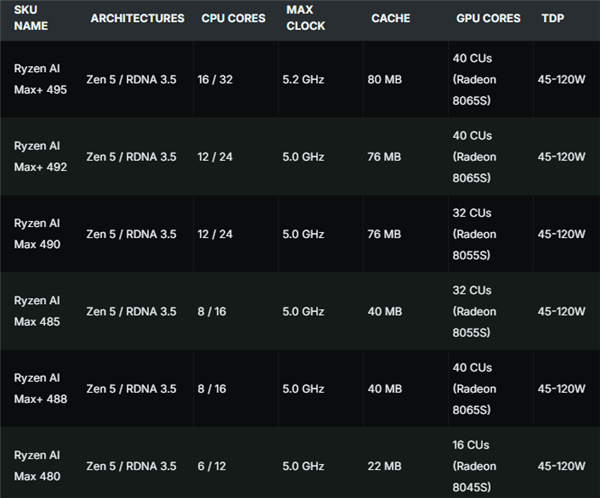Click 40 MB cache in Max+ 488 row
Screen dimensions: 600x498
(x=385, y=389)
